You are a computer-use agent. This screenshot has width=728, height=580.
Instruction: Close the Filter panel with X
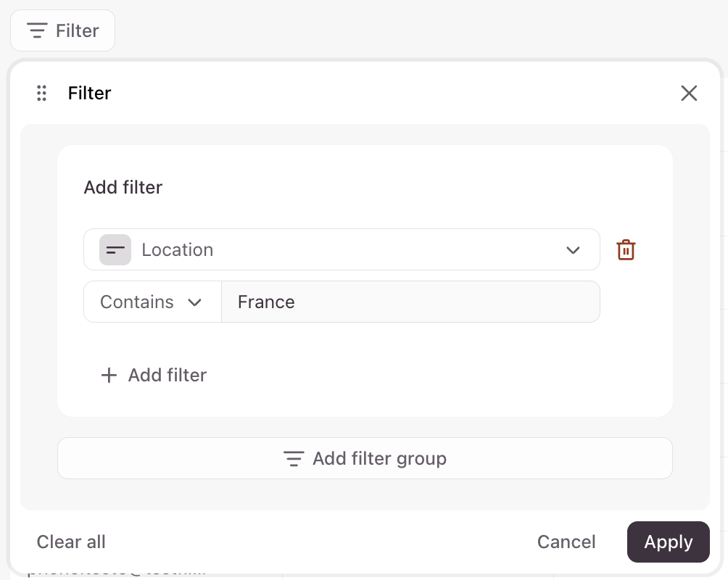click(689, 93)
